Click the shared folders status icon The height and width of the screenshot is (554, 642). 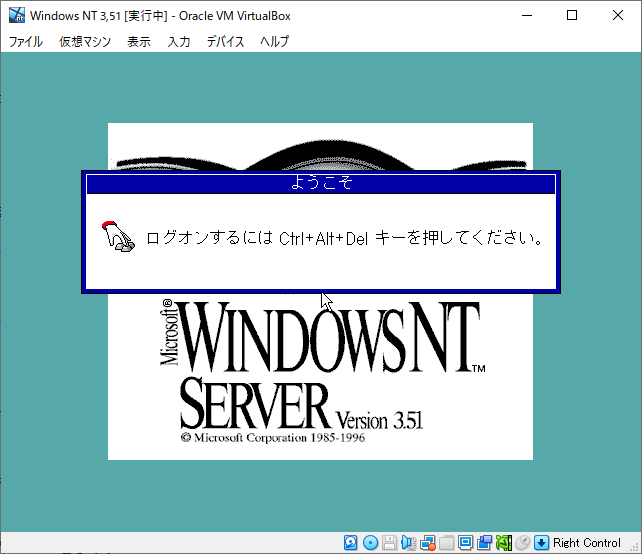tap(446, 543)
